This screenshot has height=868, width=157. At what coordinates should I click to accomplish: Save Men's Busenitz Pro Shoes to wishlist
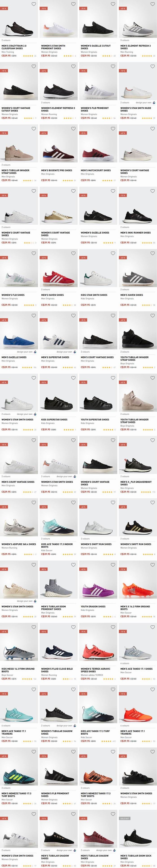tap(73, 129)
